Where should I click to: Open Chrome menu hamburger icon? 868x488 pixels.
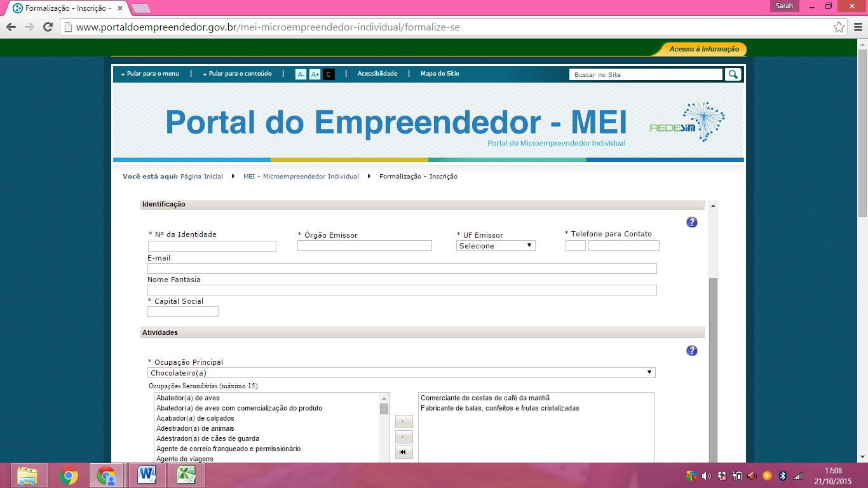[858, 27]
